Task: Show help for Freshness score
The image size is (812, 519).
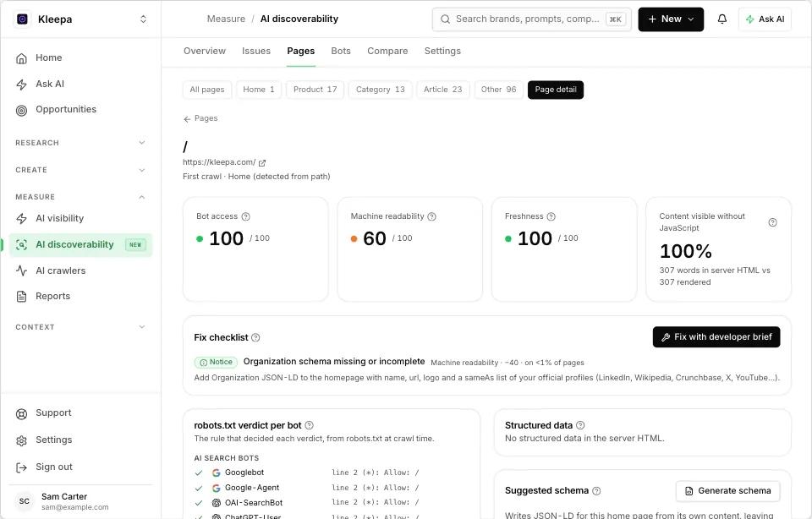Action: point(551,216)
